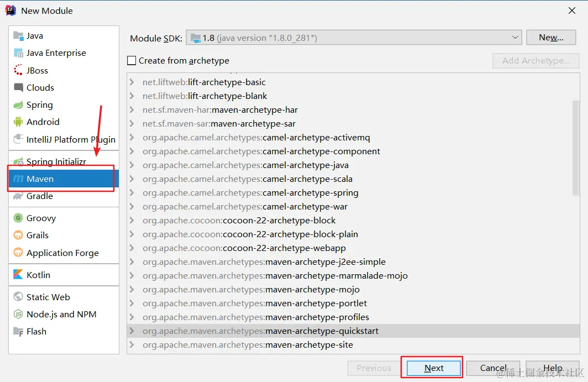Select camel-archetype-scala row

(x=353, y=179)
